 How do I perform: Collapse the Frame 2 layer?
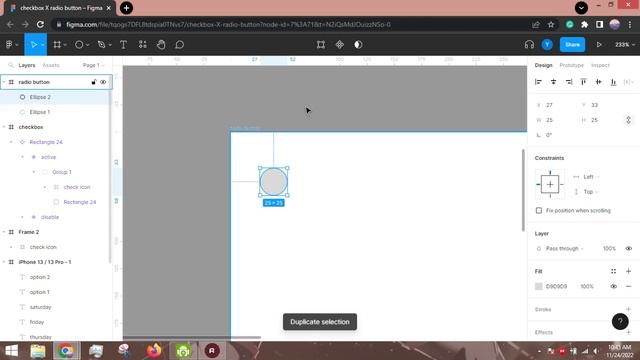coord(4,232)
